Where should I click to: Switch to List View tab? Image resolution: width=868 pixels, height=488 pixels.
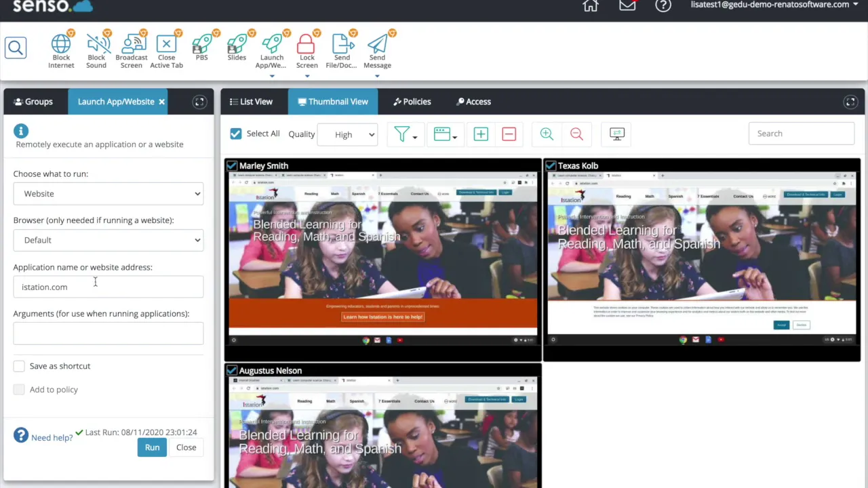click(251, 102)
